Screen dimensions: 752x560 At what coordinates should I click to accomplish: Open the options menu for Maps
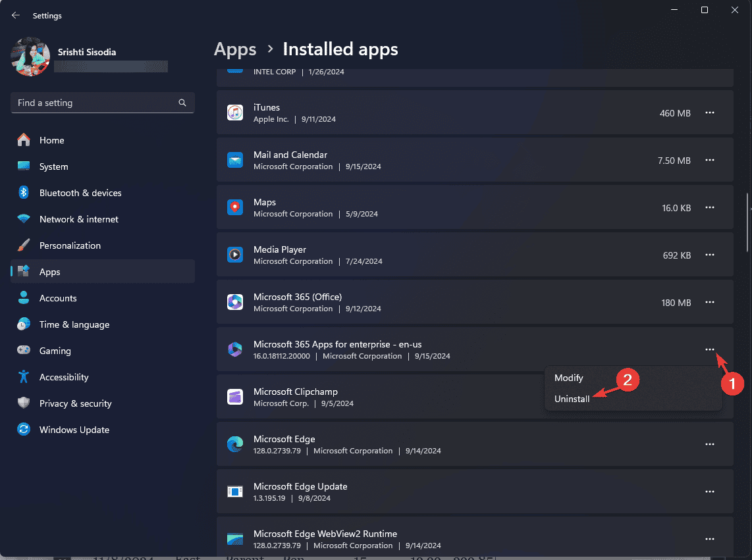pos(710,207)
